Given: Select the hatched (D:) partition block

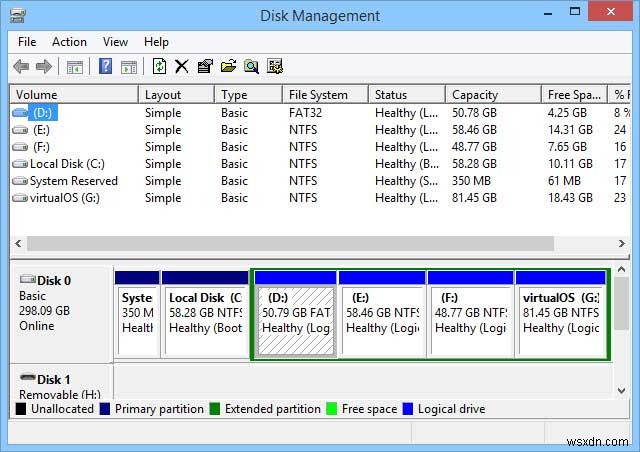Looking at the screenshot, I should click(296, 314).
